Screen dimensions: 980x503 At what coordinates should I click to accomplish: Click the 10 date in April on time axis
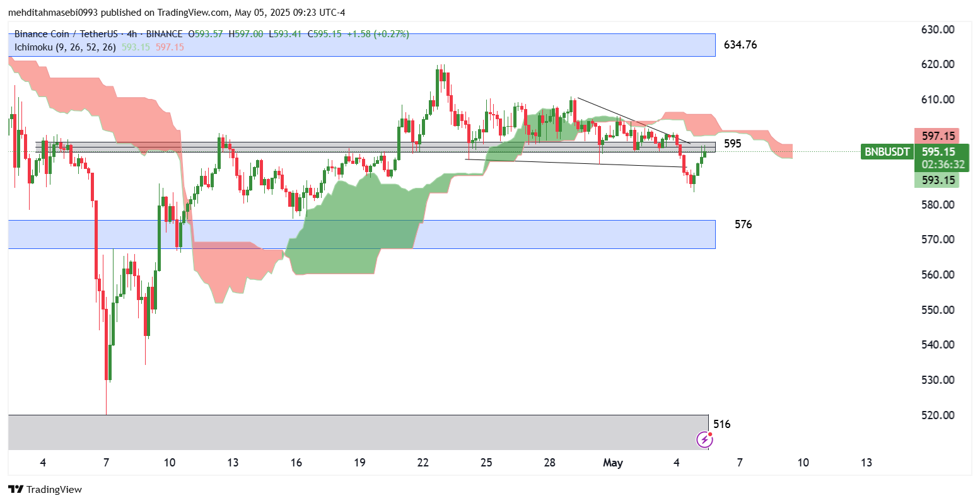170,463
